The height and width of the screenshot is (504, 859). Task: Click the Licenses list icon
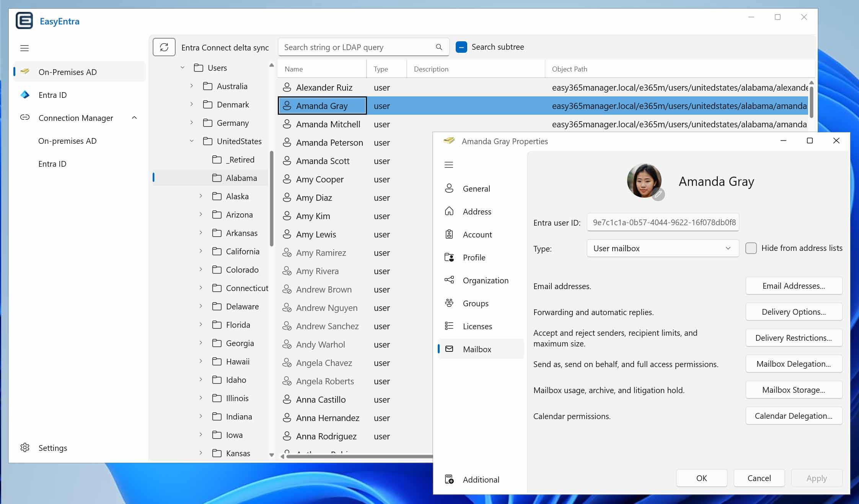pos(449,326)
